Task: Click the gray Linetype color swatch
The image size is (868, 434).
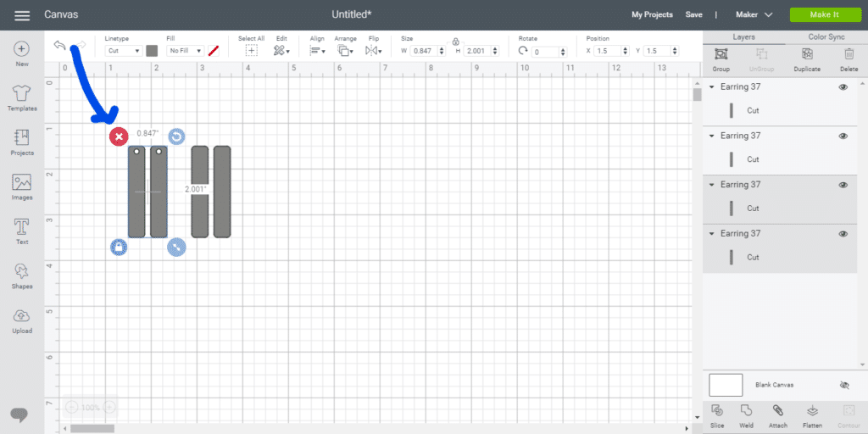Action: pos(152,51)
